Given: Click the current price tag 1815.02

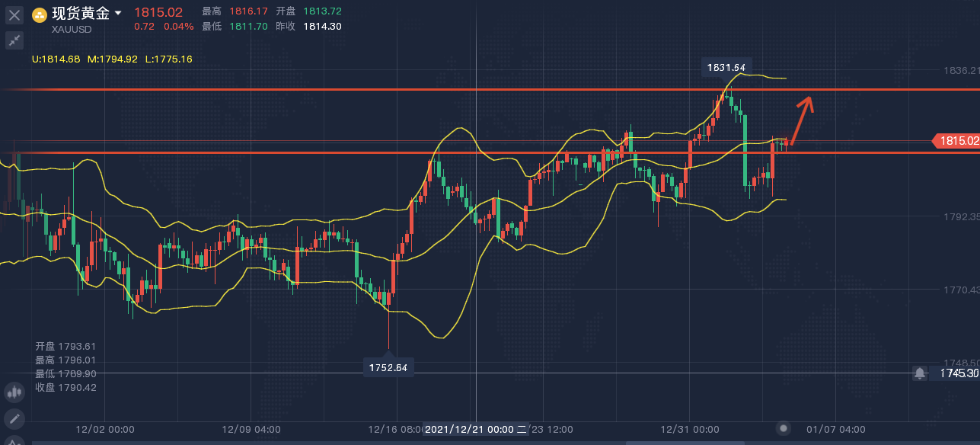Looking at the screenshot, I should pos(956,141).
